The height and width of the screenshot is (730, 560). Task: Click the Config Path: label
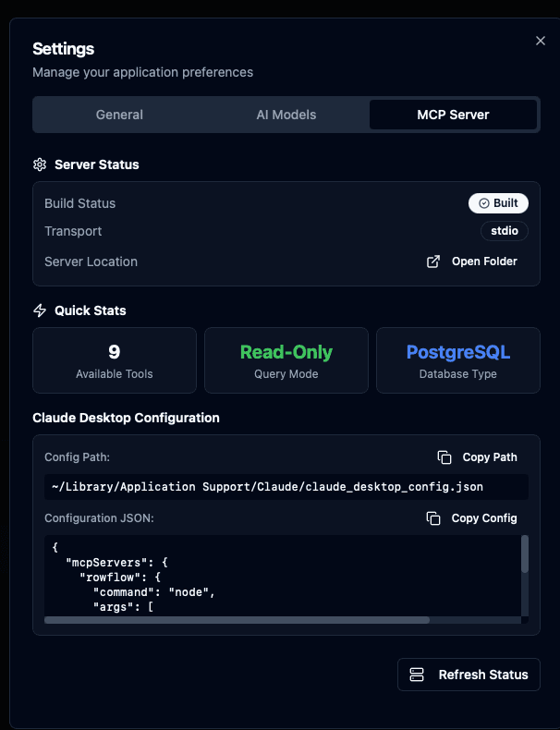[x=77, y=457]
